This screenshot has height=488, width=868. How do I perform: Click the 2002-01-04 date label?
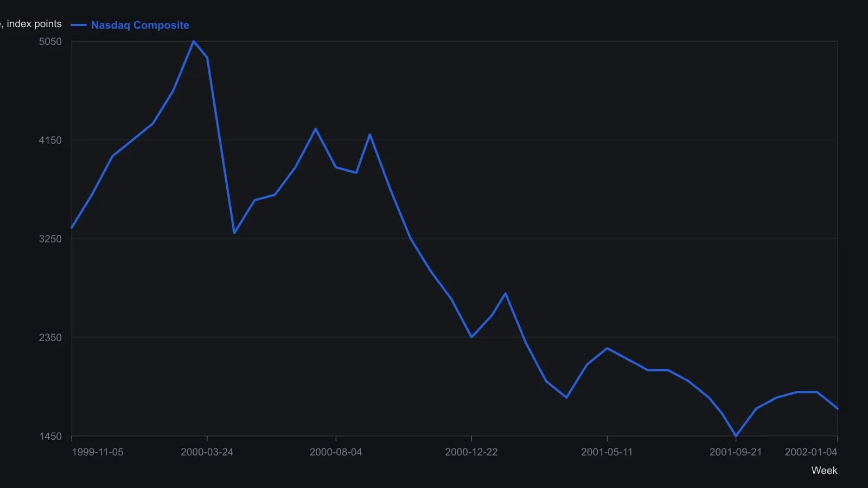811,452
